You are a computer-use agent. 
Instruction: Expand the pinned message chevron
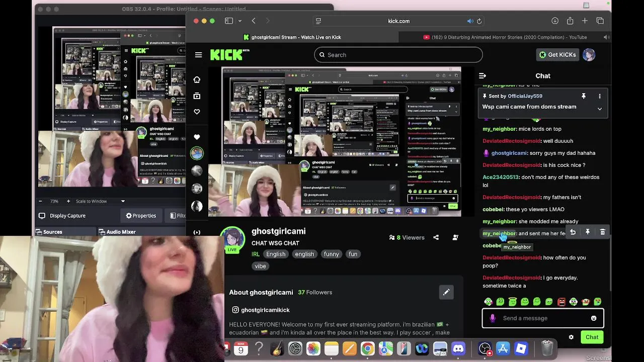599,109
